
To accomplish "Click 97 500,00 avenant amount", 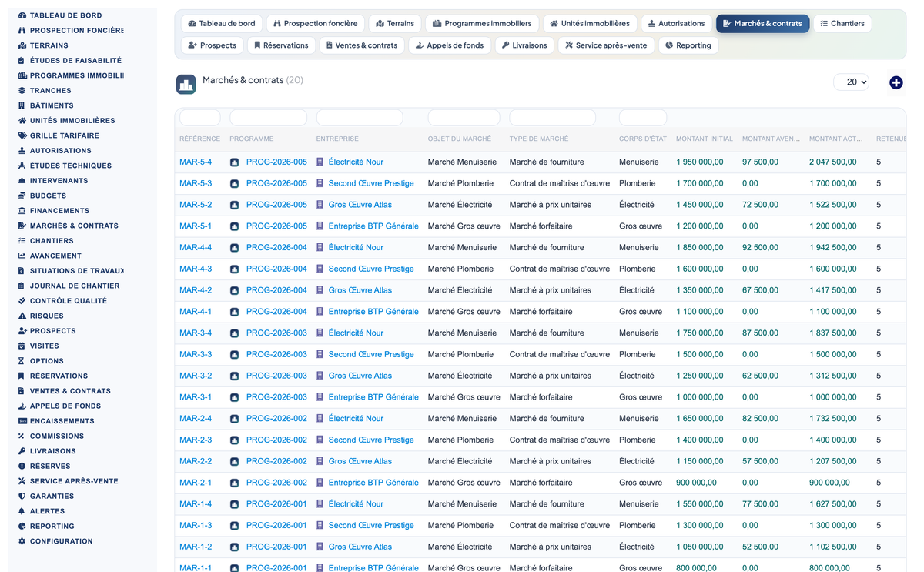I will click(760, 162).
